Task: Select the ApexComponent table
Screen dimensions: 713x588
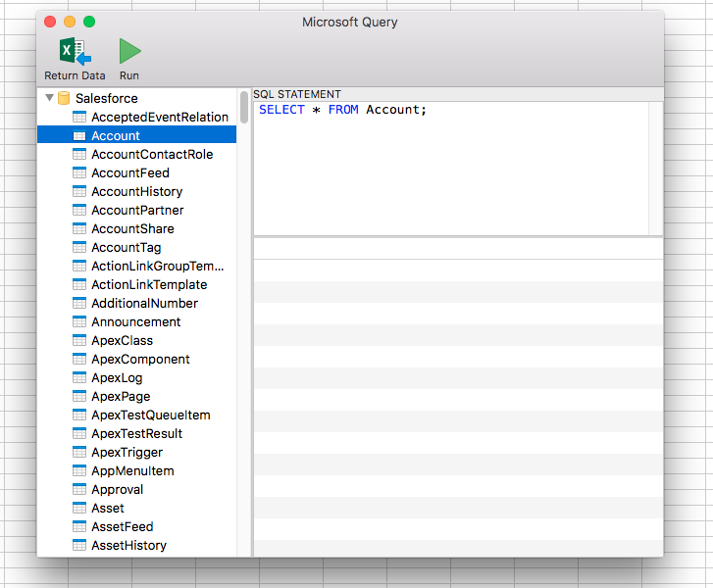Action: tap(140, 360)
